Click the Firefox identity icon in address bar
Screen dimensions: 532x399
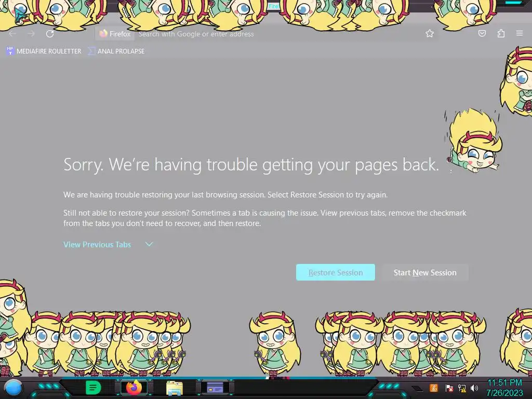pos(115,34)
